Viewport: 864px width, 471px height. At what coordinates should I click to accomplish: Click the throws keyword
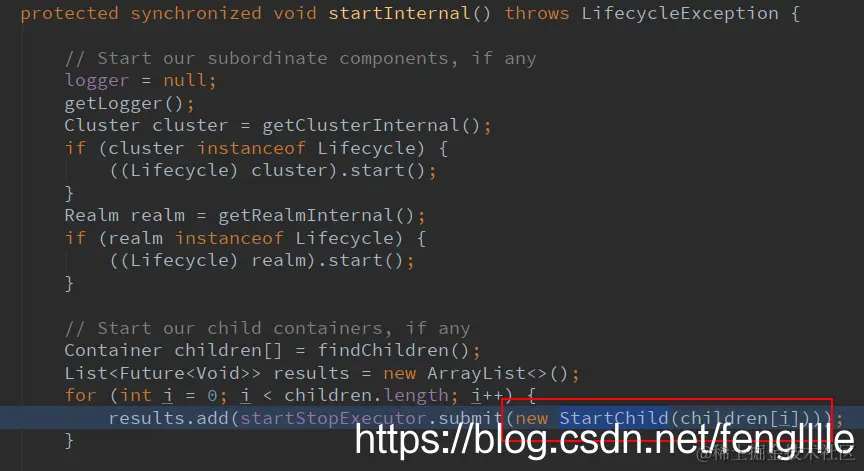click(x=537, y=13)
